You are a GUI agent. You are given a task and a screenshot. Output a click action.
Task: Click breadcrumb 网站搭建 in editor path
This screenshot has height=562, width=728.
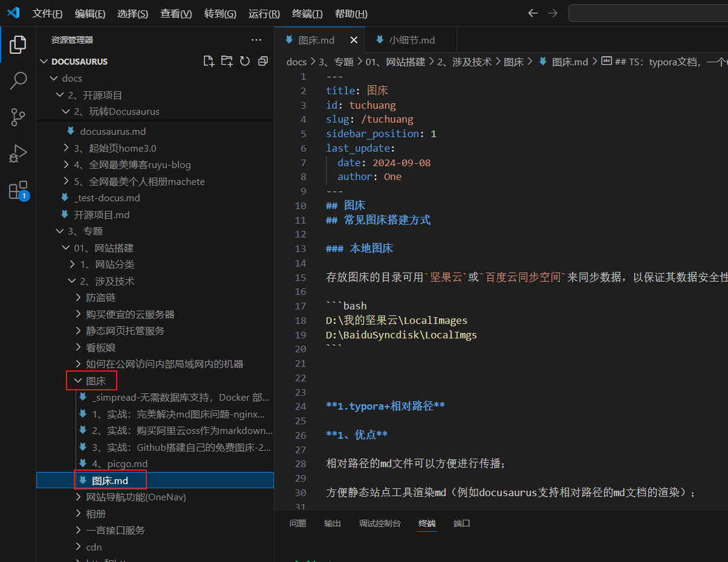[x=395, y=62]
